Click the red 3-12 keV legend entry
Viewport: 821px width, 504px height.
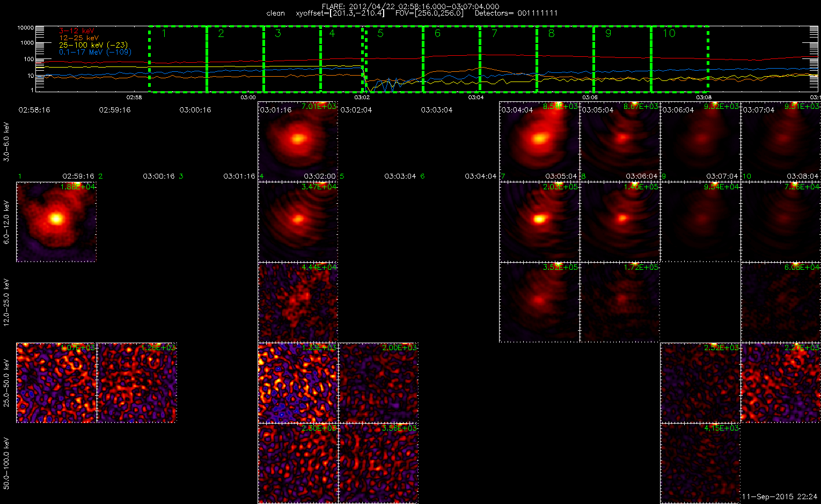click(76, 31)
